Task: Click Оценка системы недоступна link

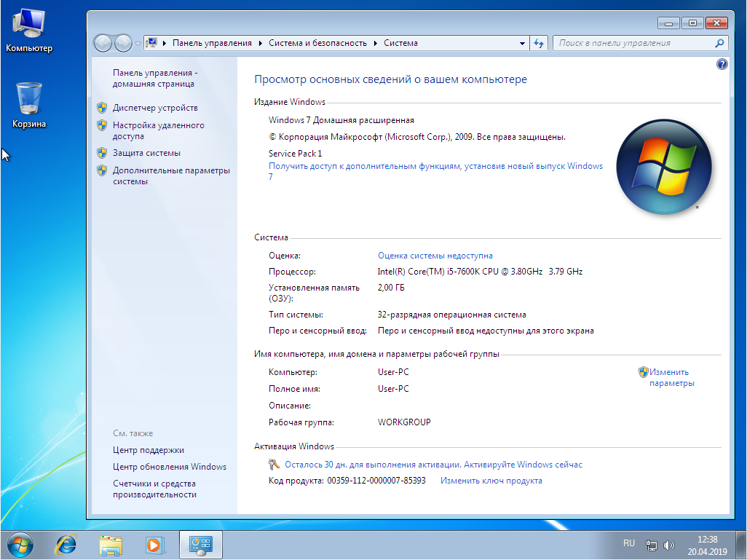Action: point(435,256)
